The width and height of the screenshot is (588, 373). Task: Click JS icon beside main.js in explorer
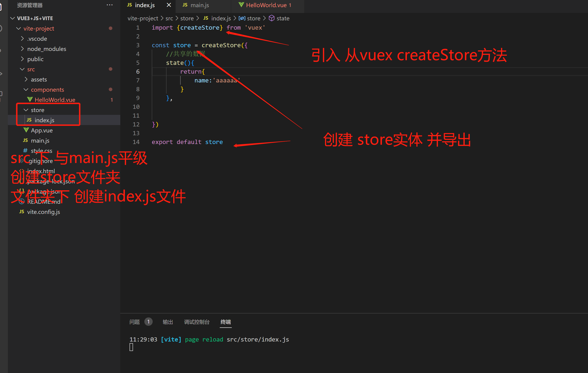25,140
